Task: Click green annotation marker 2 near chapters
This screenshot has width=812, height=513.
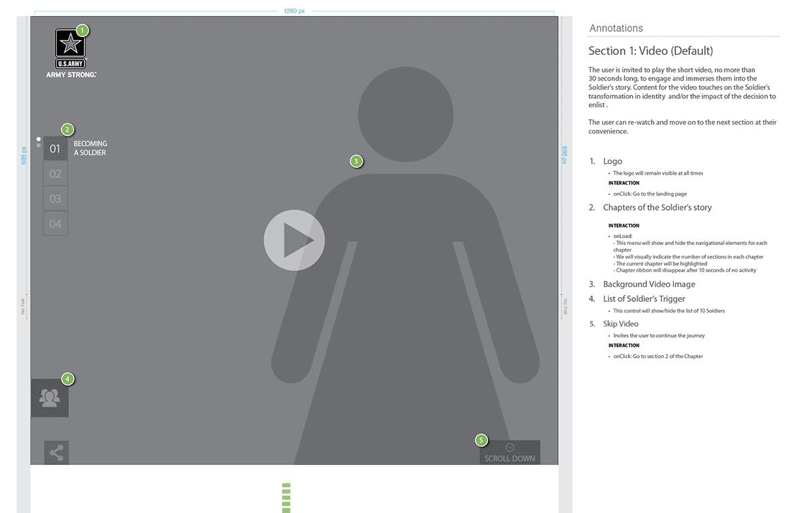Action: [67, 129]
